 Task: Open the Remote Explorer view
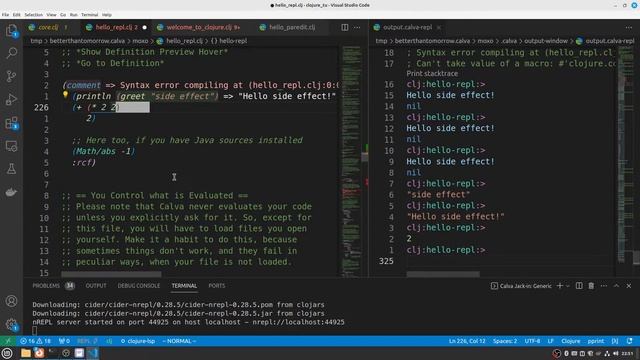point(11,146)
